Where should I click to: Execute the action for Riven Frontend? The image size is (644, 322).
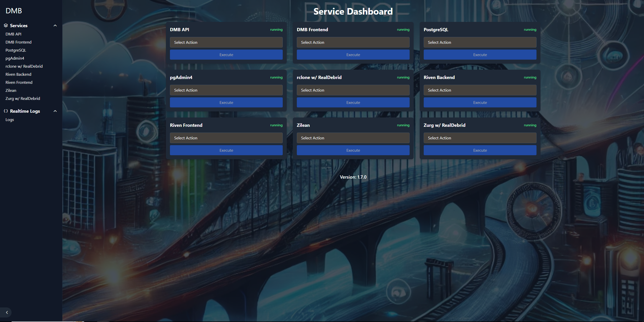coord(226,150)
